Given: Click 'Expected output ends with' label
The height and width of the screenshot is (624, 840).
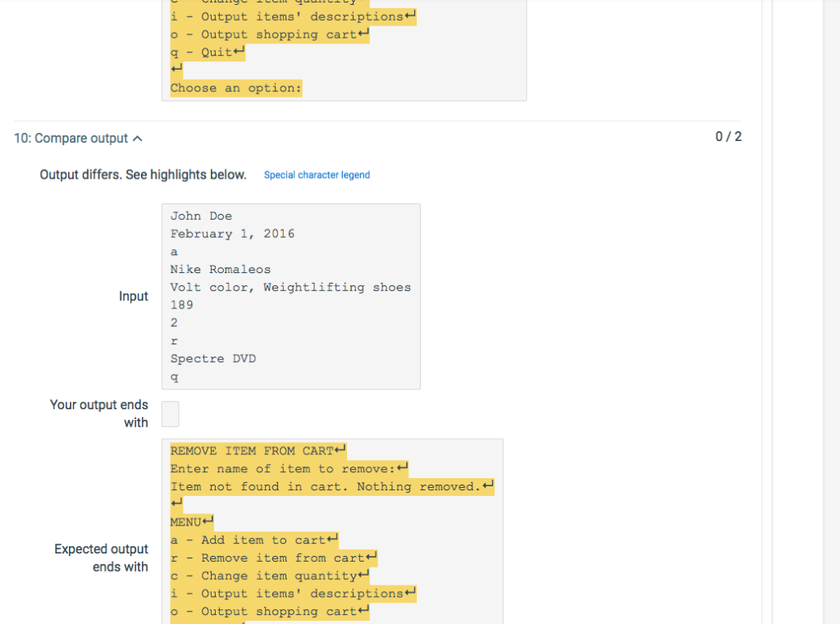Looking at the screenshot, I should click(x=101, y=558).
